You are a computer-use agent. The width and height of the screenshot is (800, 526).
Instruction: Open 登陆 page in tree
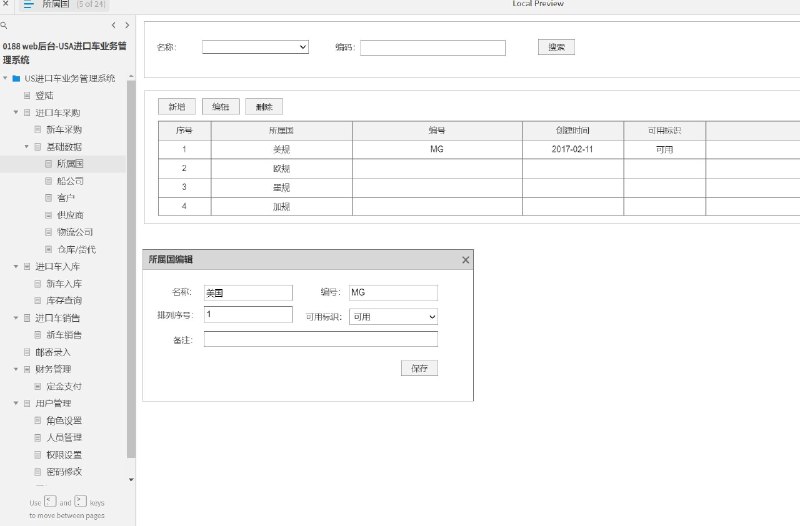(x=44, y=95)
